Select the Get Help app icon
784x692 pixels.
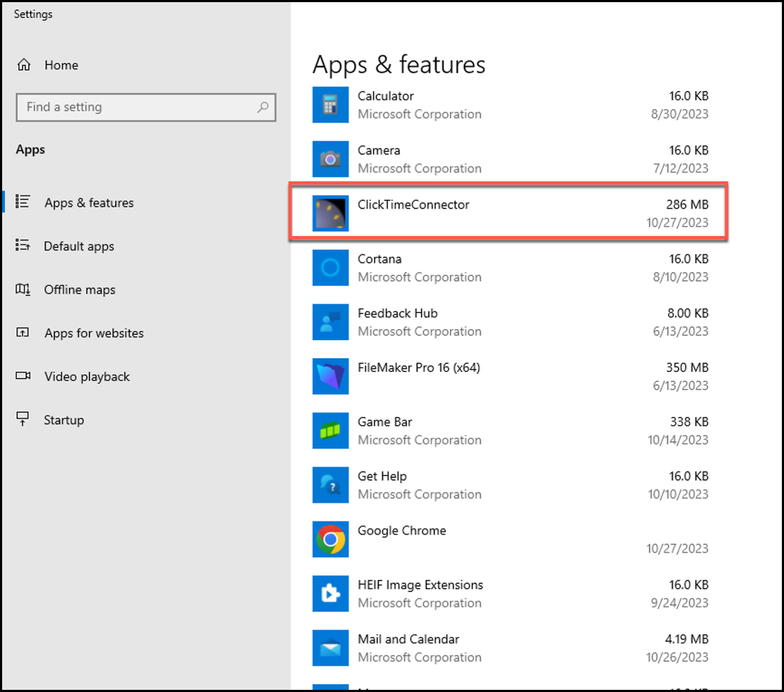tap(331, 485)
